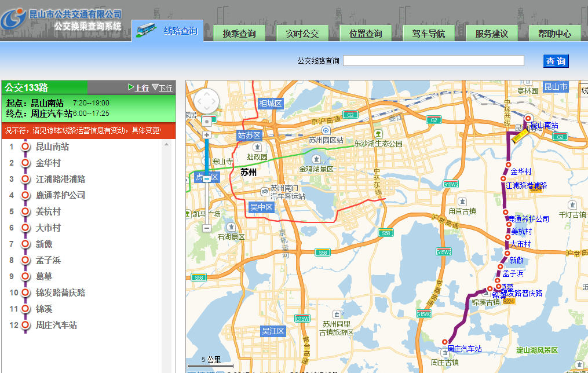
Task: Open the 换乘查询 tab
Action: coord(239,34)
